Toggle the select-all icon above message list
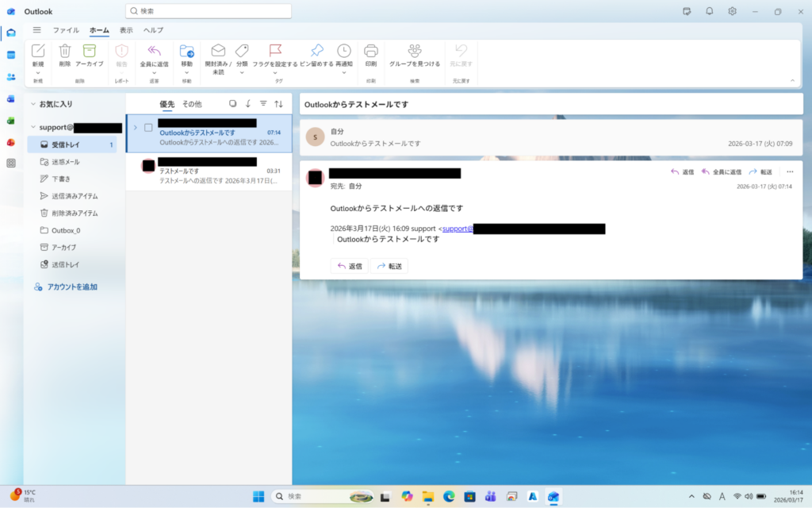 click(x=232, y=104)
